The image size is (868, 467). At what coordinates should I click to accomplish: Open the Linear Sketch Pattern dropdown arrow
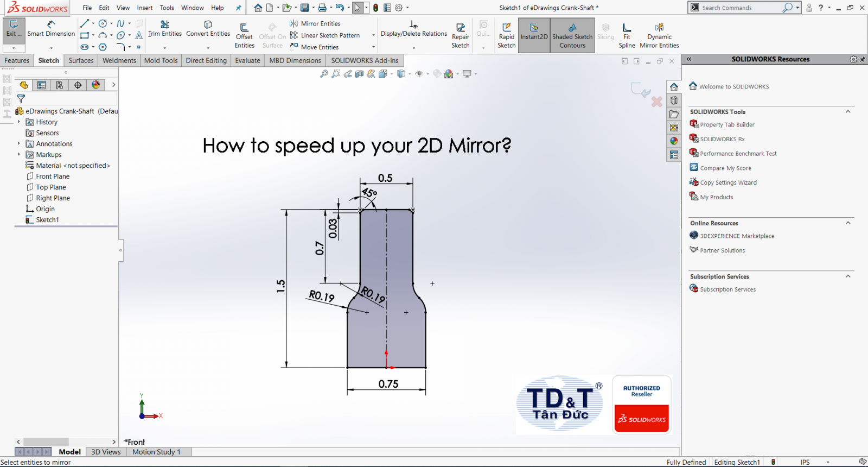373,35
